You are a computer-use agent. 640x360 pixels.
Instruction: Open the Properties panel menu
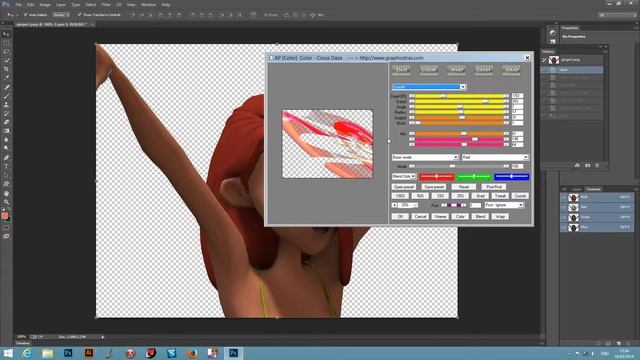[636, 28]
